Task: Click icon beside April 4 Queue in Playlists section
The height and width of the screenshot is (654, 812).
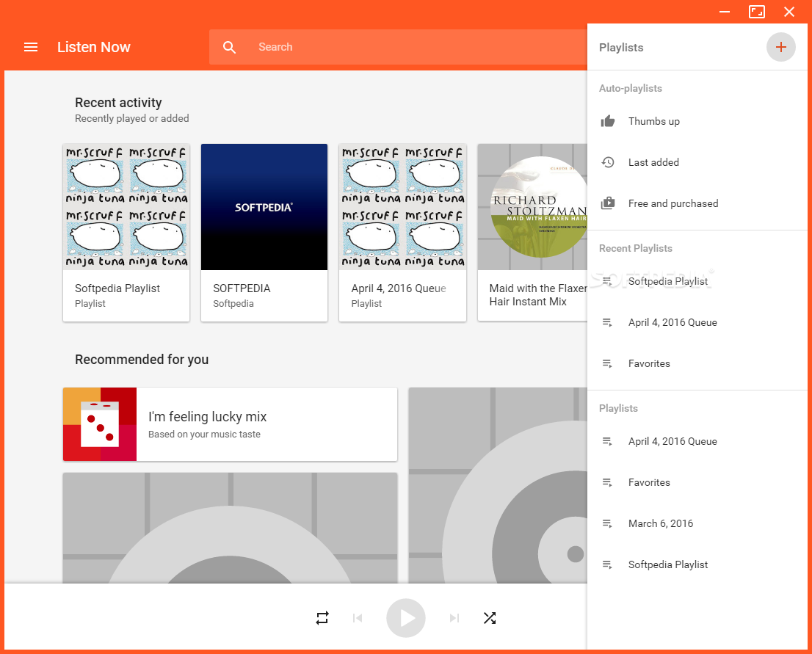Action: (x=607, y=441)
